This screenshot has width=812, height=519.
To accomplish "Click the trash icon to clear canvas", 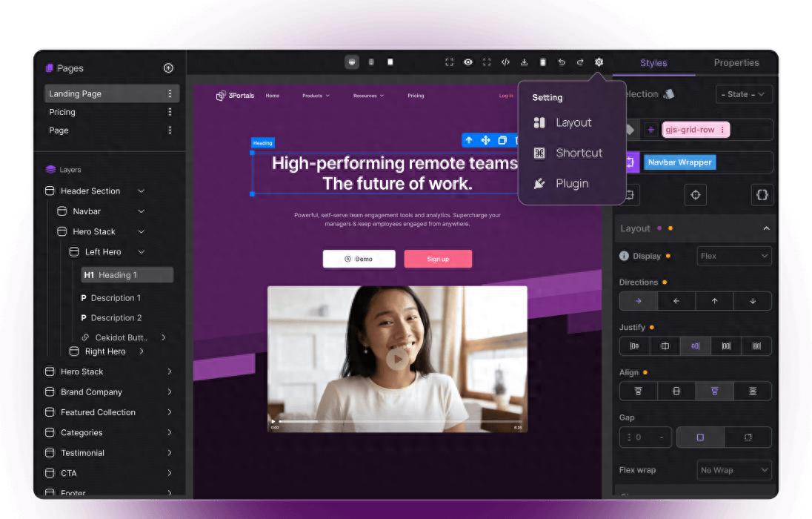I will [543, 62].
